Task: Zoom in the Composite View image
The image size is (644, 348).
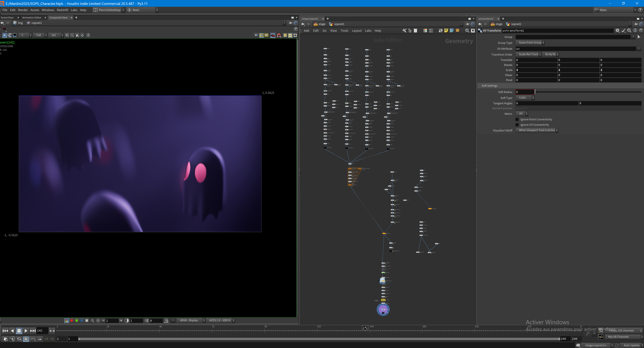Action: coord(67,35)
